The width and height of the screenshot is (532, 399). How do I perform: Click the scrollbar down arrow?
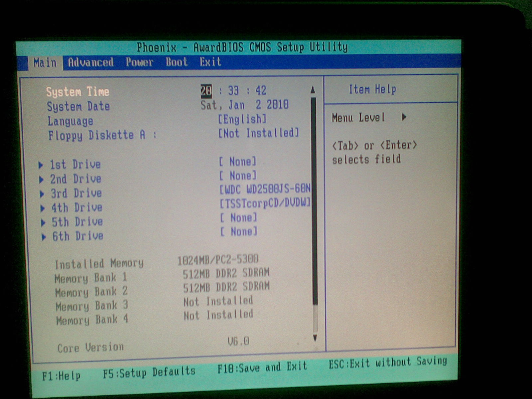[x=315, y=338]
